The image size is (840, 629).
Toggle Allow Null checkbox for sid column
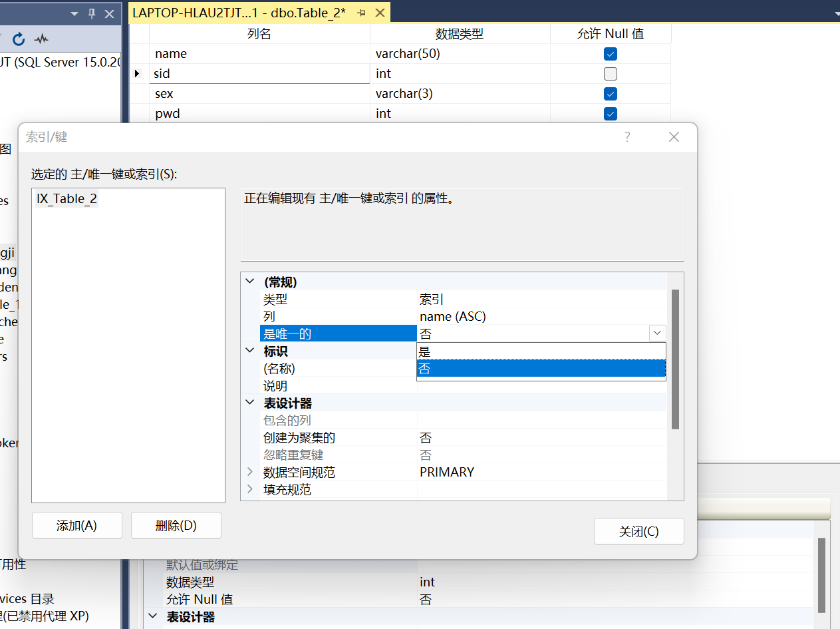pyautogui.click(x=610, y=74)
